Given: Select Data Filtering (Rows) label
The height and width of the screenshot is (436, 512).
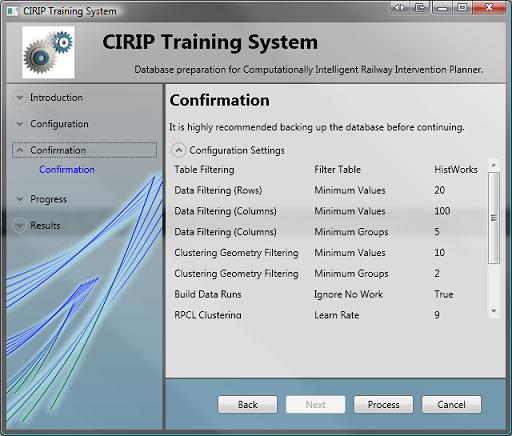Looking at the screenshot, I should point(218,190).
